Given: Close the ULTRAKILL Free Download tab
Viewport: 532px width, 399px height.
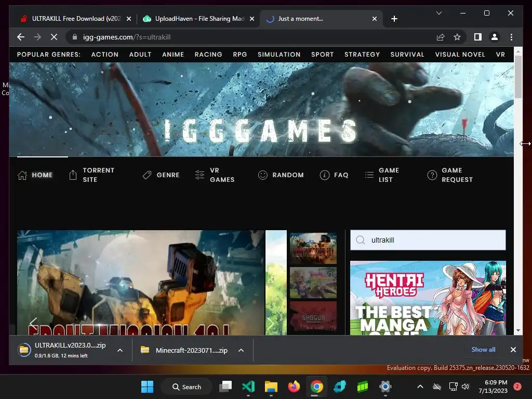Looking at the screenshot, I should tap(129, 19).
